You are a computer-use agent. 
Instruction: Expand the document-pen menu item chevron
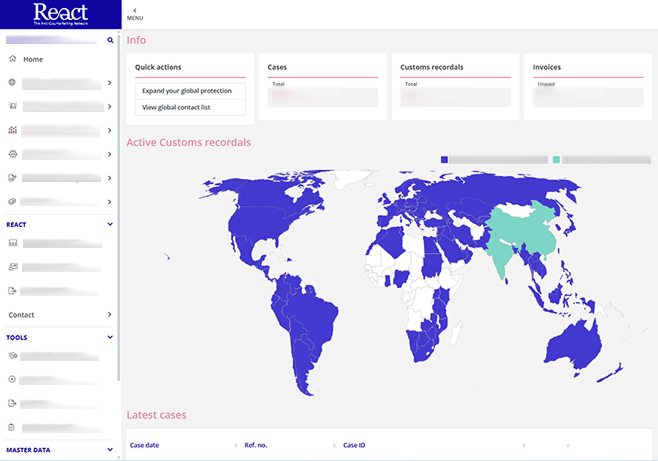(x=110, y=178)
